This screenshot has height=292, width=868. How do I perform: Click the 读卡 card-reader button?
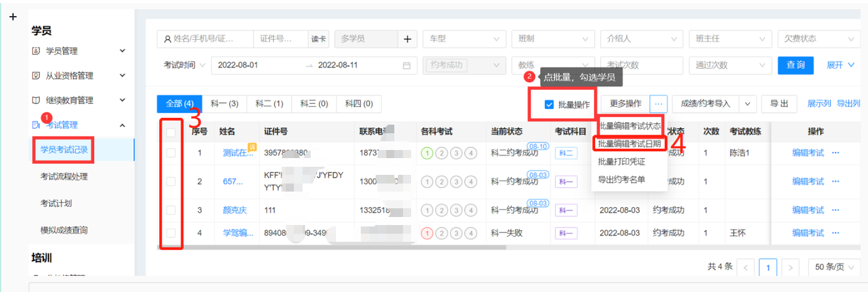point(319,39)
